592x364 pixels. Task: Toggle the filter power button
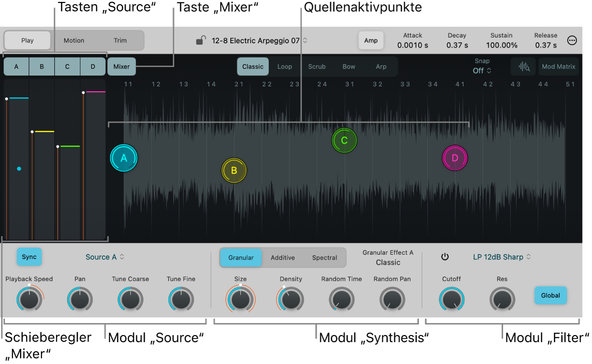445,257
